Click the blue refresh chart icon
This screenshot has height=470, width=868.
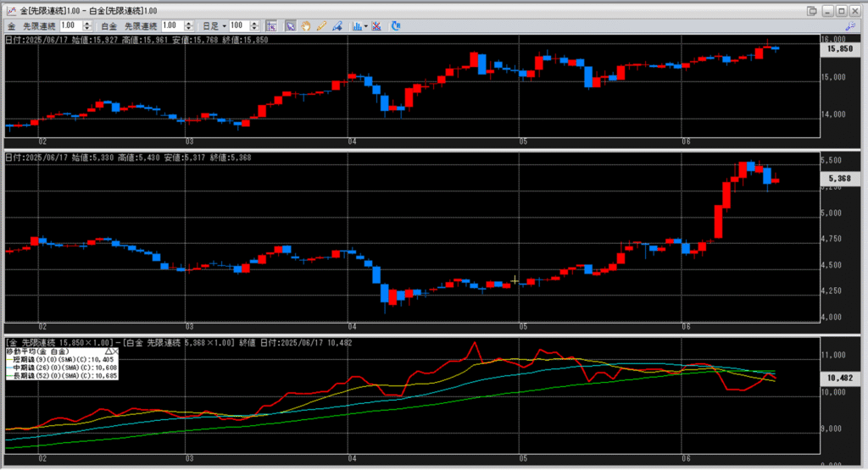(395, 26)
